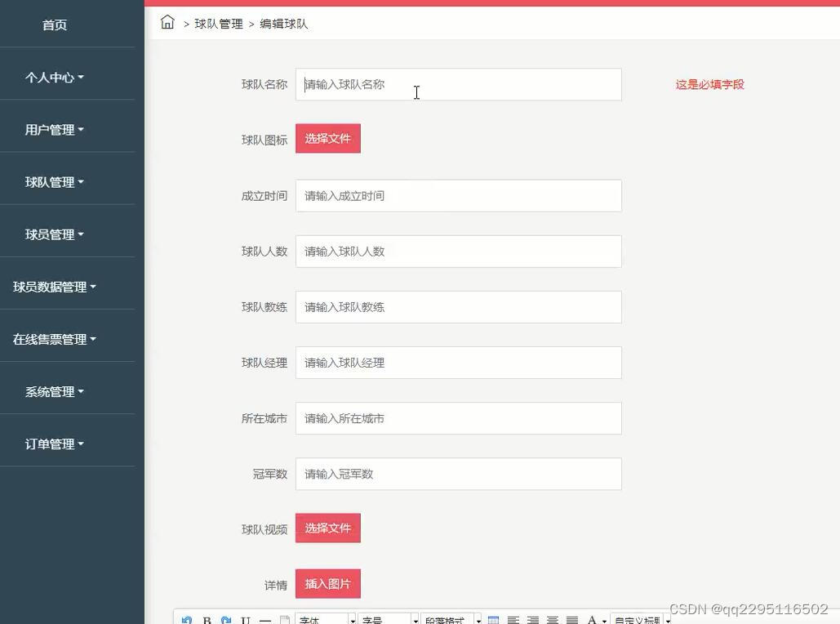
Task: Click the 球队名称 input field
Action: click(x=458, y=84)
